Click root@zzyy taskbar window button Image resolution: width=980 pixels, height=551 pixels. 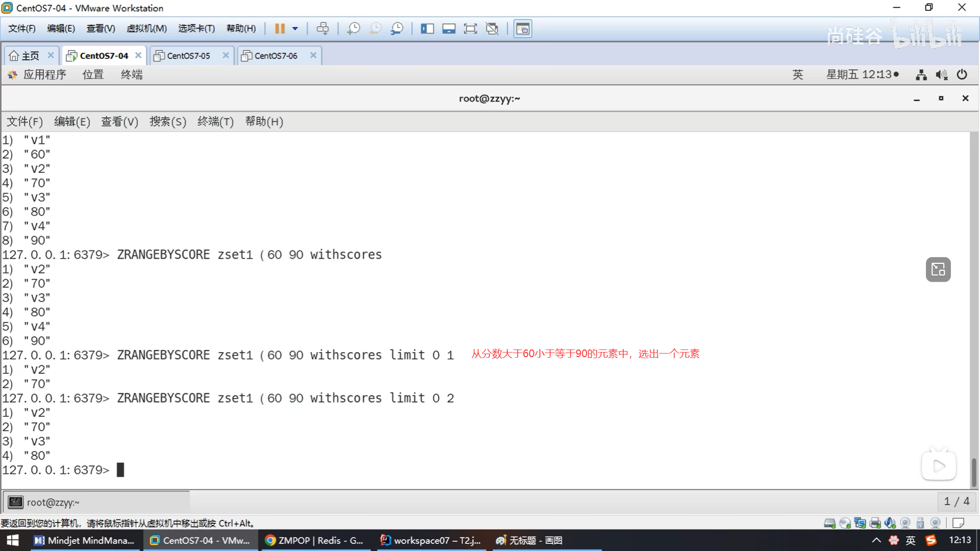click(x=53, y=503)
